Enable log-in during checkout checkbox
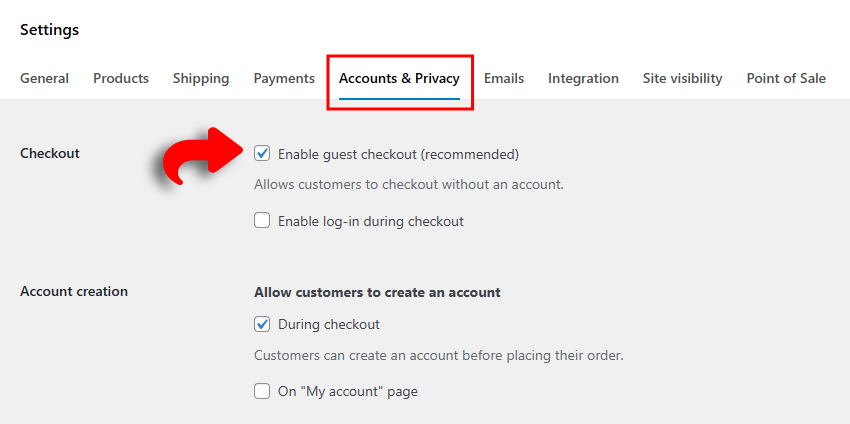Viewport: 850px width, 424px height. tap(262, 221)
